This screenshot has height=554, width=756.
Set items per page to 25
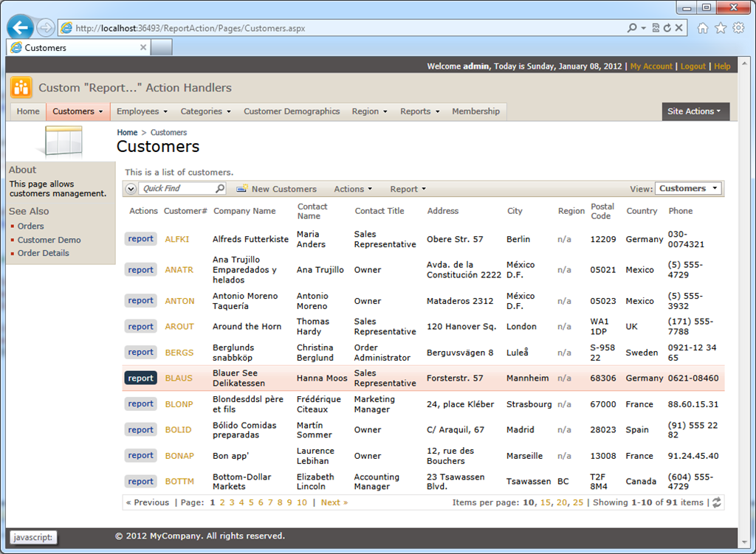click(x=578, y=502)
